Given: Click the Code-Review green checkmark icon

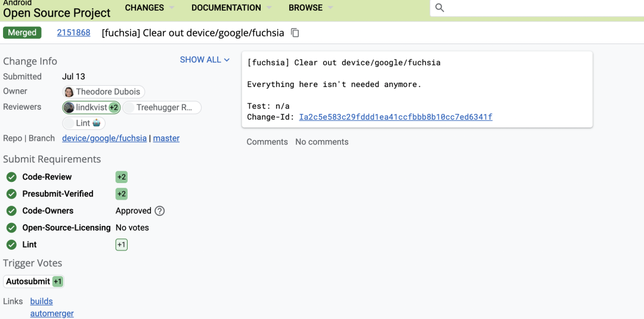Looking at the screenshot, I should click(11, 177).
